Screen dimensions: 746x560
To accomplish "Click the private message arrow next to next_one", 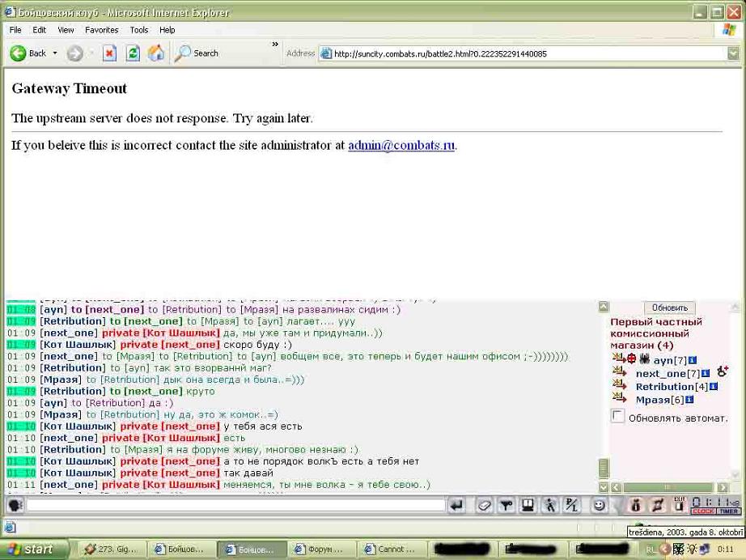I will click(618, 371).
